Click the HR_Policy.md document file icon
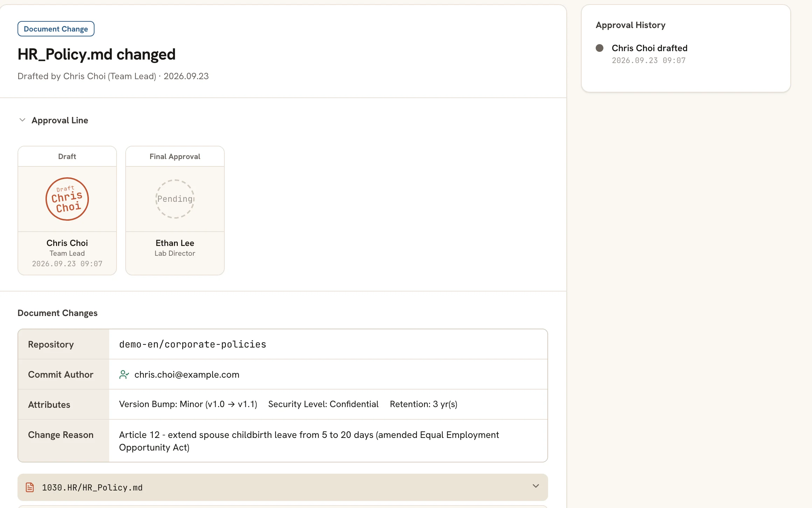The height and width of the screenshot is (508, 812). [30, 487]
